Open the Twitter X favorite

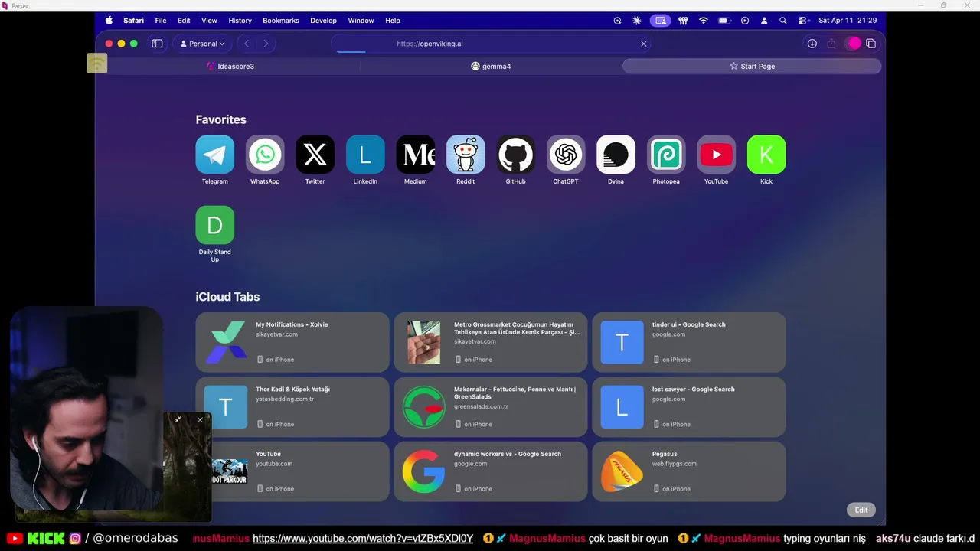coord(315,155)
